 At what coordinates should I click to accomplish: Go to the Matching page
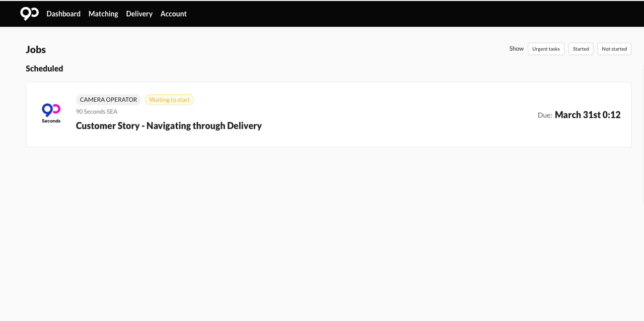click(x=103, y=14)
